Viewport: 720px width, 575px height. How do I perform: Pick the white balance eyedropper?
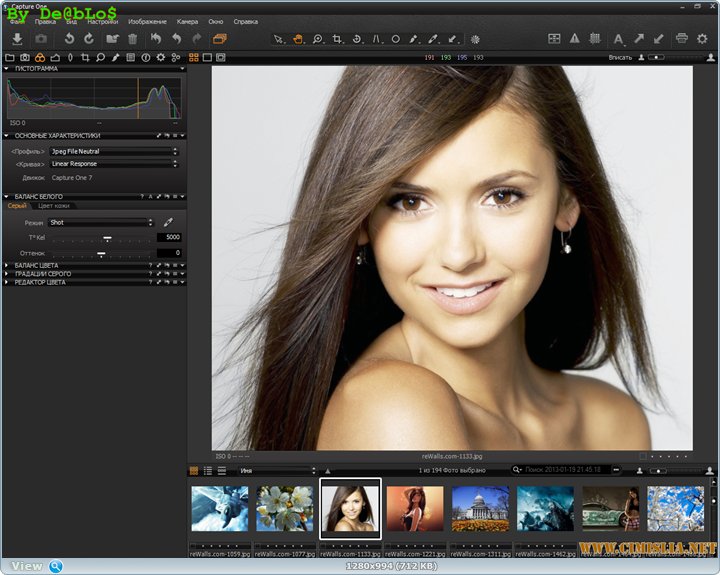click(x=168, y=222)
